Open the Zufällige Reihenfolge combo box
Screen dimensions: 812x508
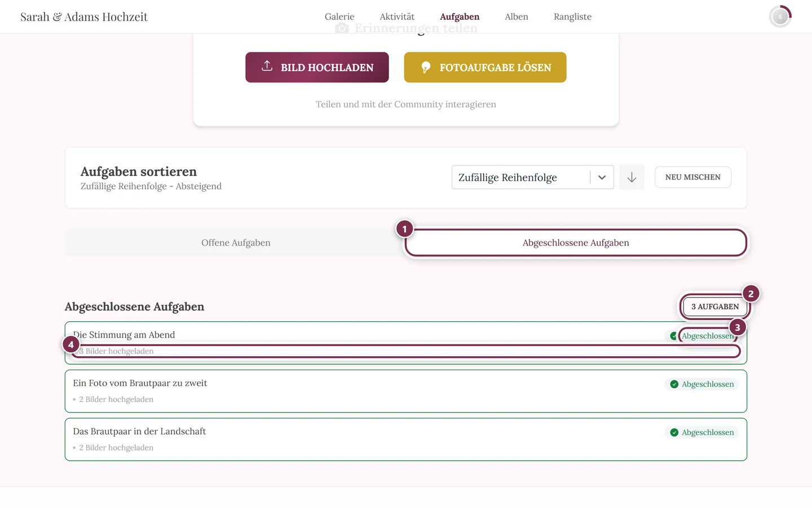532,177
